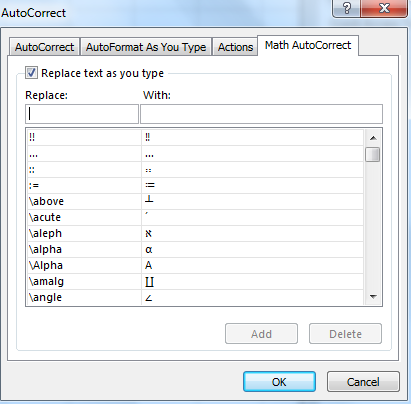Switch to the AutoCorrect tab
The height and width of the screenshot is (404, 411).
pos(44,47)
